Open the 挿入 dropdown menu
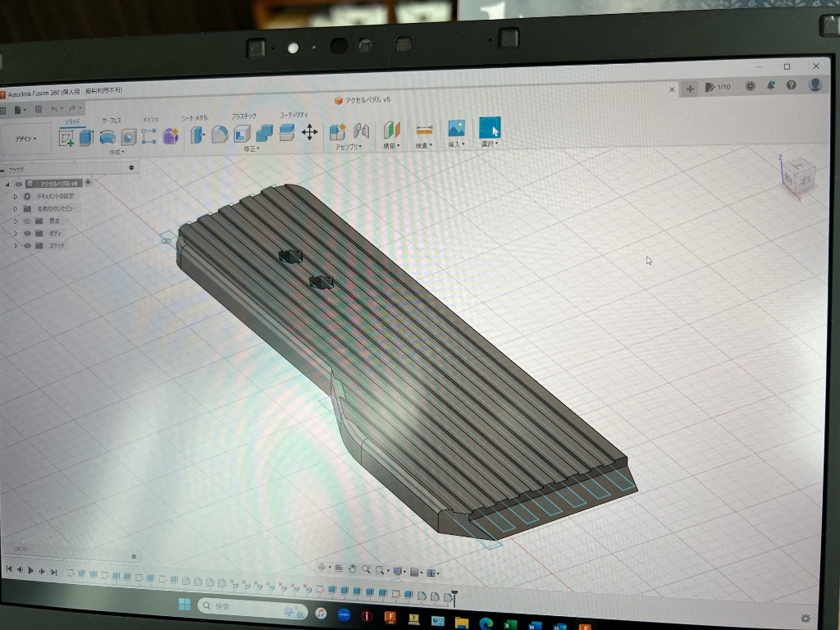This screenshot has height=630, width=840. [x=456, y=144]
